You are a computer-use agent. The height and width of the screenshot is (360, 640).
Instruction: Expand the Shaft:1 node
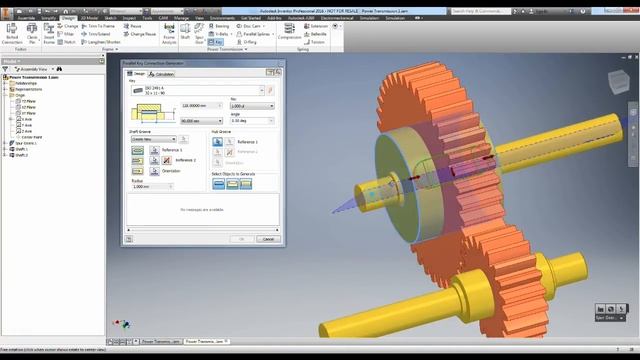5,149
